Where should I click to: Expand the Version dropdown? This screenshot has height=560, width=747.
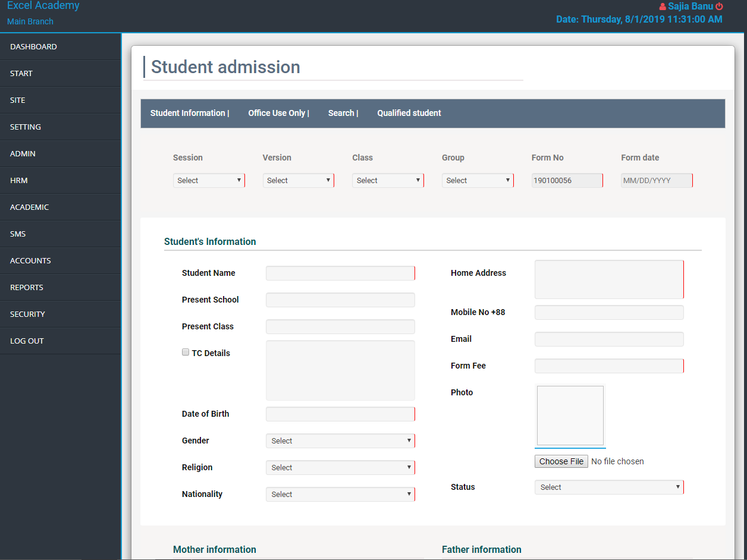[298, 181]
